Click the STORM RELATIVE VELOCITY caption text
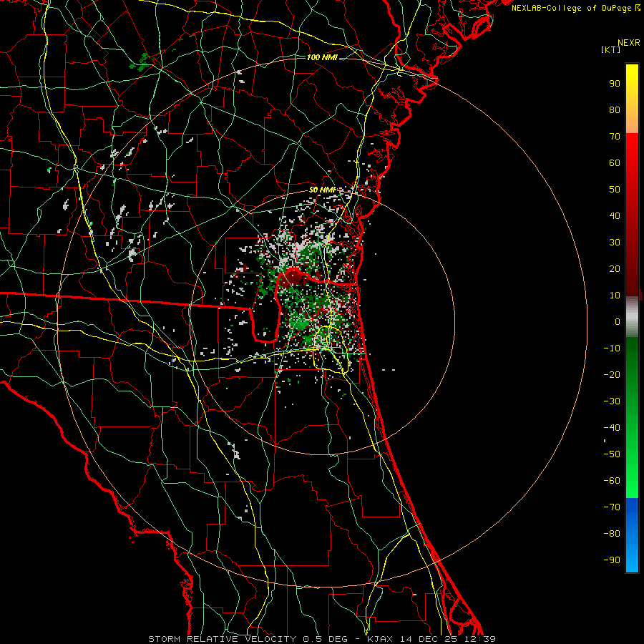 [221, 639]
